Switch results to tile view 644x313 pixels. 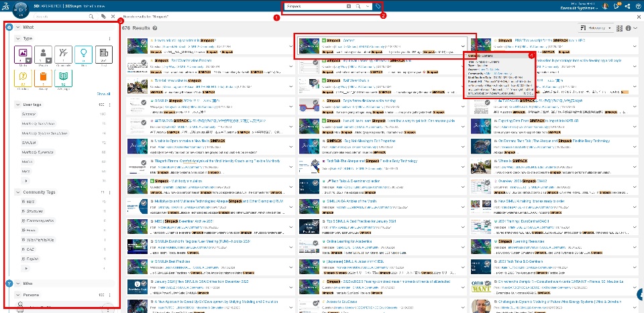coord(619,28)
